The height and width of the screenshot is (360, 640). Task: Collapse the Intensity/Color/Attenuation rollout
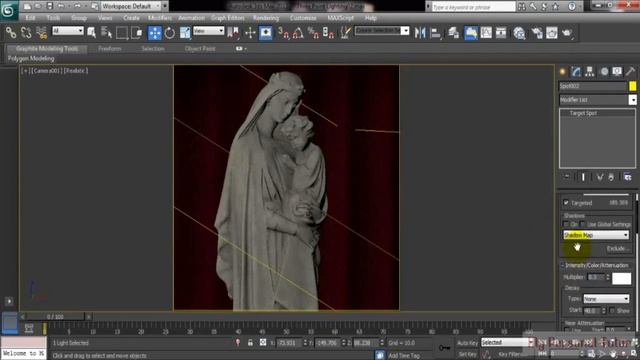[x=596, y=265]
